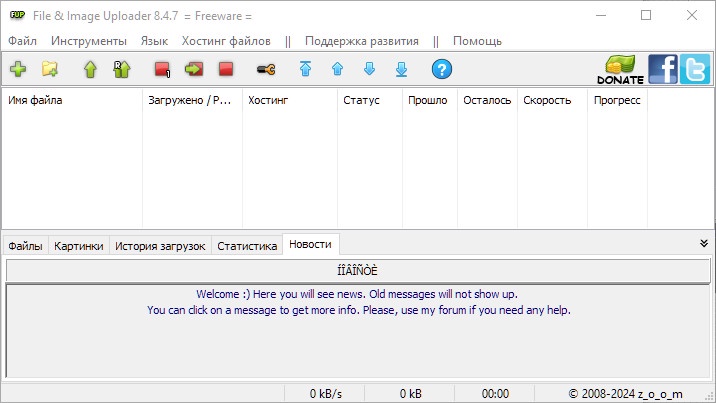Viewport: 716px width, 403px height.
Task: Sort by Хостинг column header
Action: click(290, 100)
